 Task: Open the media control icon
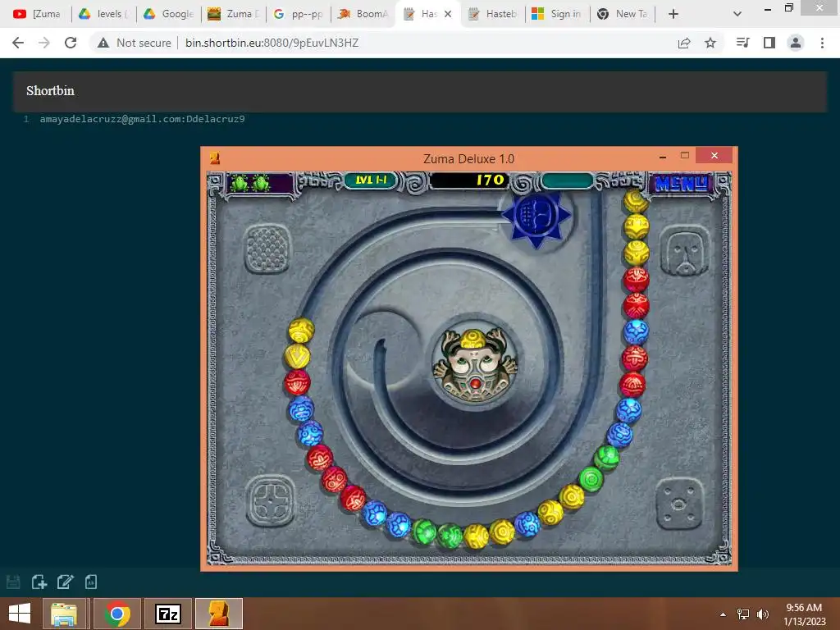click(743, 43)
